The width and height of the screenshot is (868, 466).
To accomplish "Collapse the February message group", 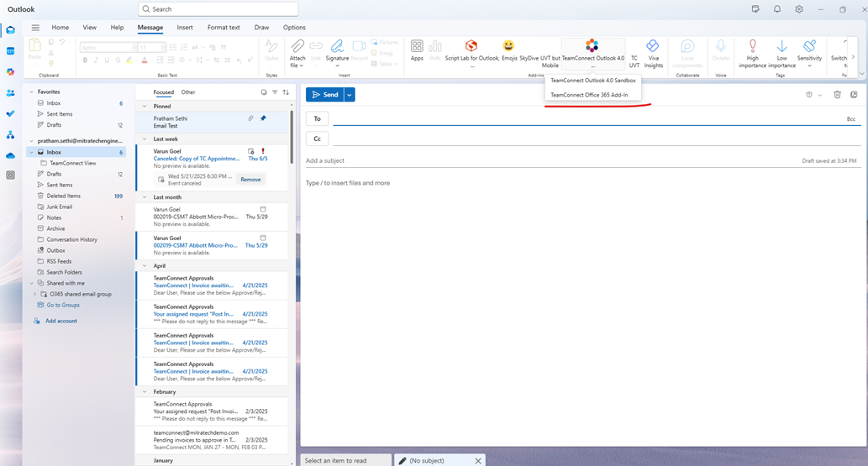I will tap(145, 392).
